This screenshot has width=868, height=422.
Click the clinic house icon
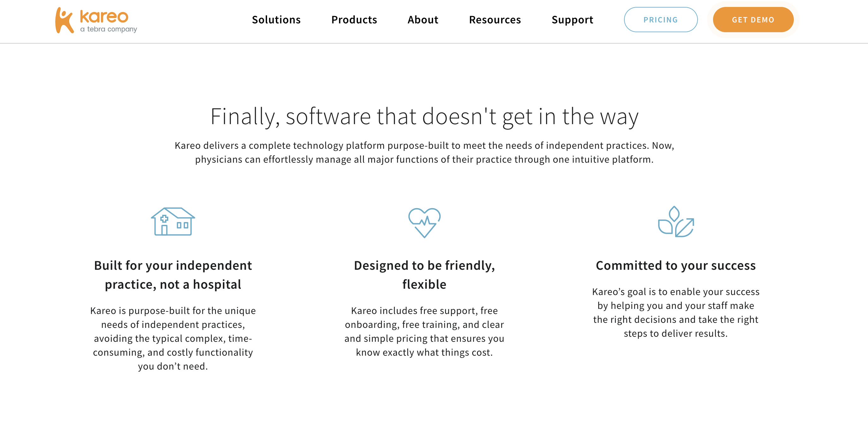click(x=173, y=221)
